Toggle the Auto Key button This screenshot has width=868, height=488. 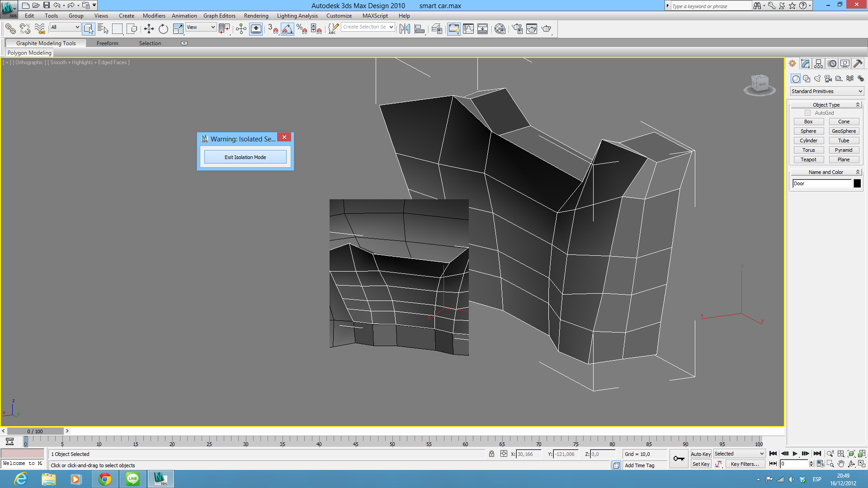(700, 454)
